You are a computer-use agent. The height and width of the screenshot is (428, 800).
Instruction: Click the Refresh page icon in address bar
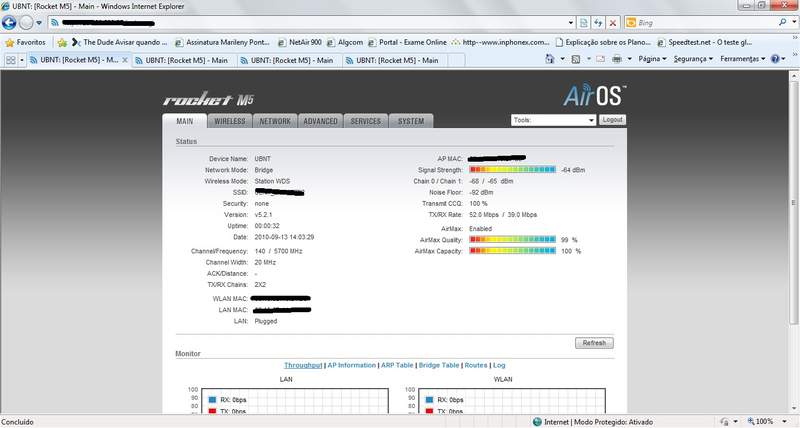click(x=598, y=22)
